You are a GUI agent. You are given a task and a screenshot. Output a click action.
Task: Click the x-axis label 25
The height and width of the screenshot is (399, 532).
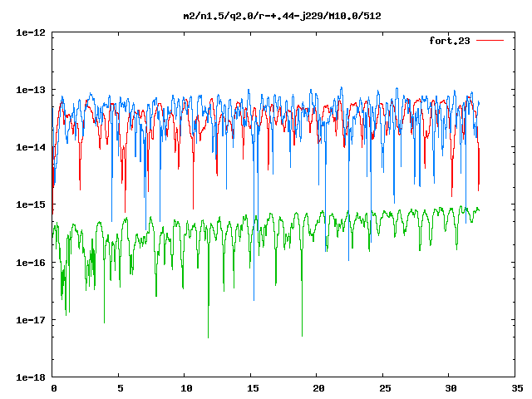click(385, 388)
